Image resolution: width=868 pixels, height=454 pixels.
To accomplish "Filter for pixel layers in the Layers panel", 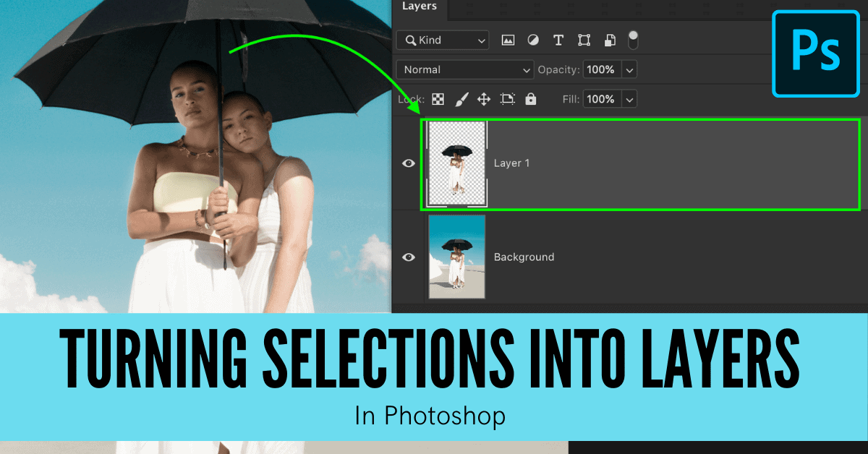I will (508, 40).
